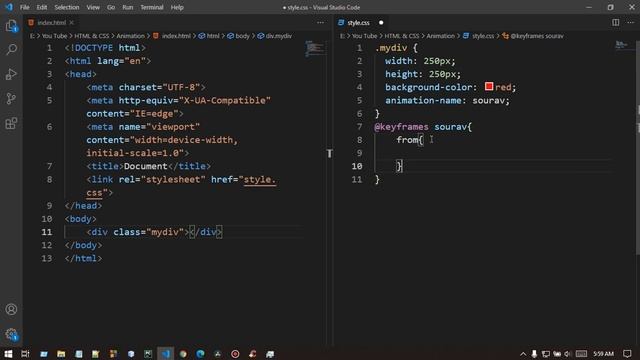Open the View menu
The image size is (640, 360).
pos(93,7)
